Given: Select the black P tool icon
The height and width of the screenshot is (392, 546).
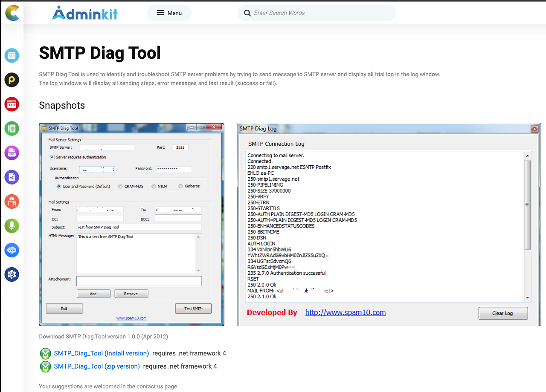Looking at the screenshot, I should tap(12, 80).
